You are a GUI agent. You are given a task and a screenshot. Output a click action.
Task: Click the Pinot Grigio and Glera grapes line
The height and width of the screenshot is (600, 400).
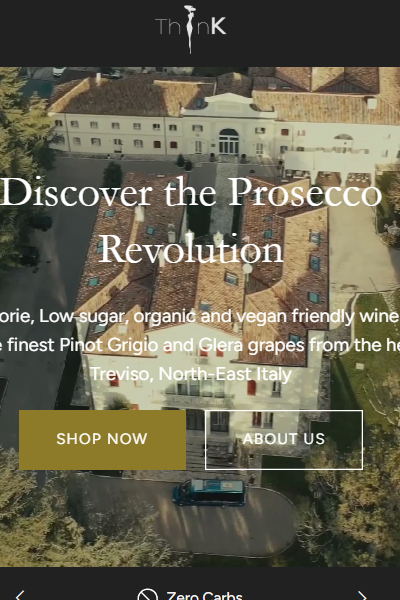tap(200, 345)
